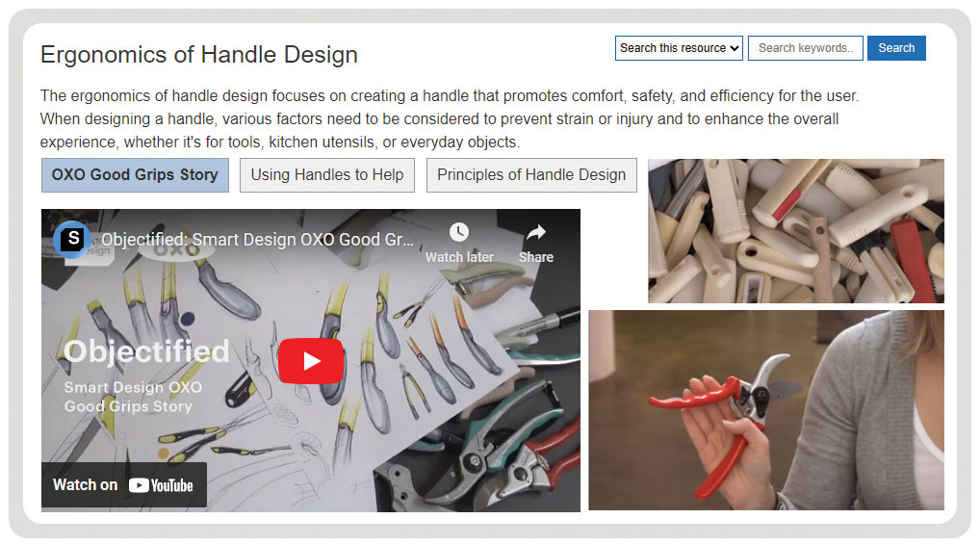The image size is (980, 545).
Task: Click the Watch later text label
Action: [459, 257]
